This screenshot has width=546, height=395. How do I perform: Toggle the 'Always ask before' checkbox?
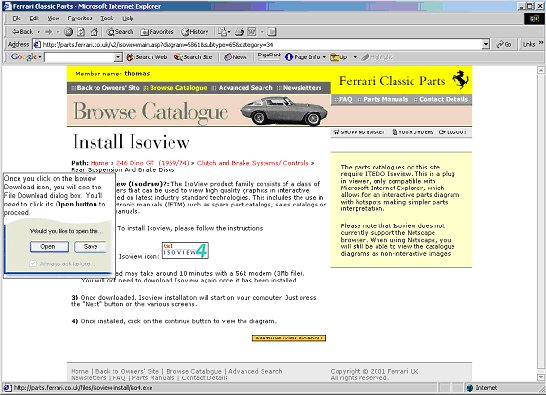tap(33, 264)
